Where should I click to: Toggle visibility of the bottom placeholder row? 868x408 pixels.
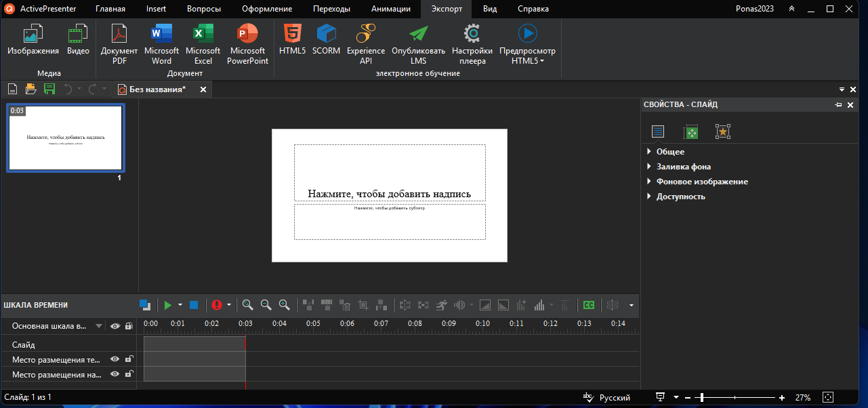pyautogui.click(x=115, y=374)
